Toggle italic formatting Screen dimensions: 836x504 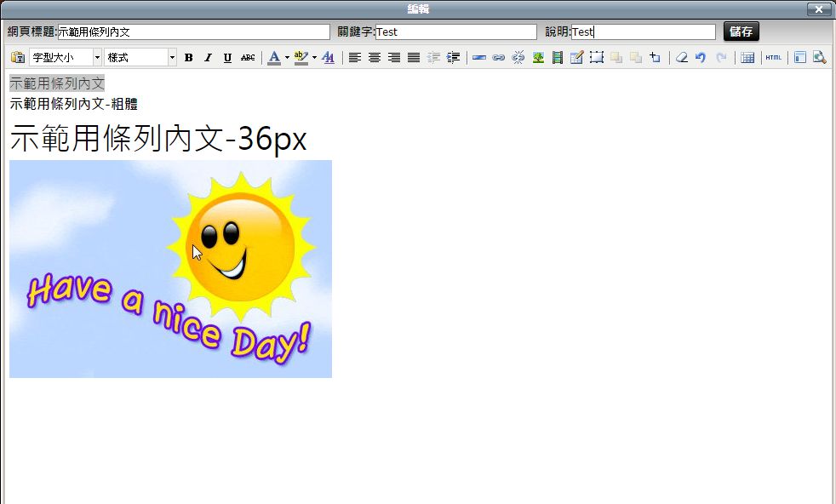(x=207, y=58)
